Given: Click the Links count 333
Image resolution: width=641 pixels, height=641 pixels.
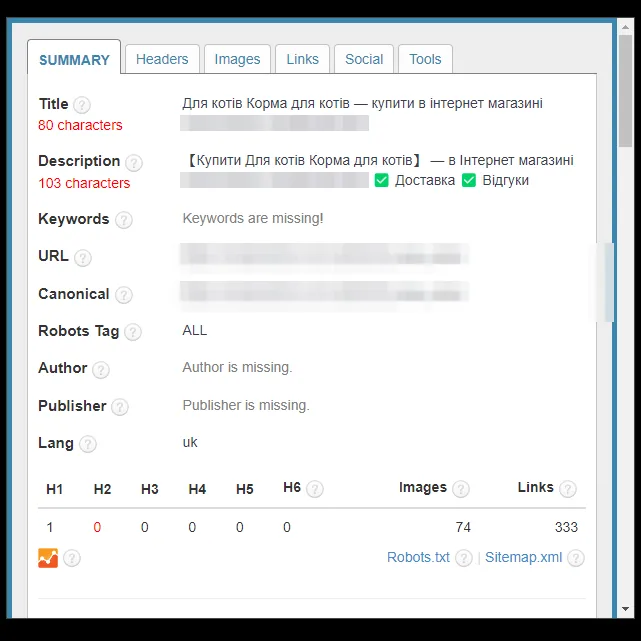Looking at the screenshot, I should point(566,527).
